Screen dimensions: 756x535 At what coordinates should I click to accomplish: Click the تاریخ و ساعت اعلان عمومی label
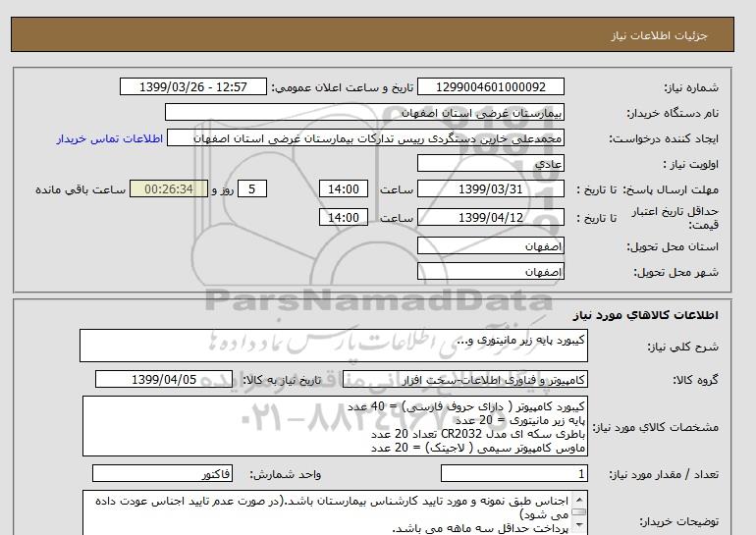[x=343, y=87]
